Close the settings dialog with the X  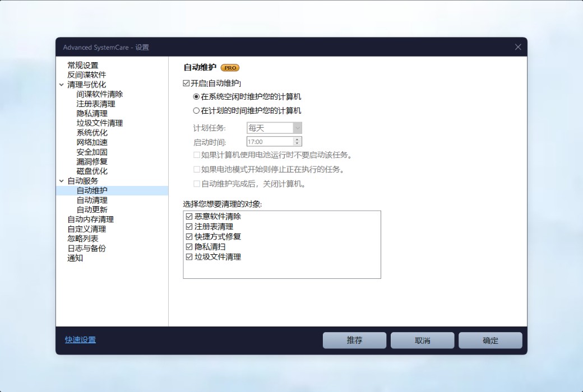click(x=518, y=47)
